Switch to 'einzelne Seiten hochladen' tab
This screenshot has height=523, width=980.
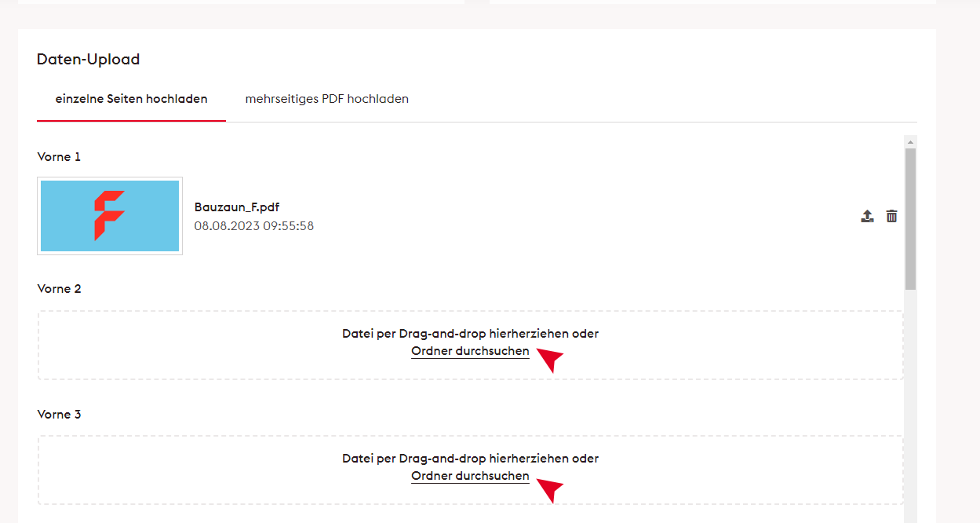tap(131, 99)
